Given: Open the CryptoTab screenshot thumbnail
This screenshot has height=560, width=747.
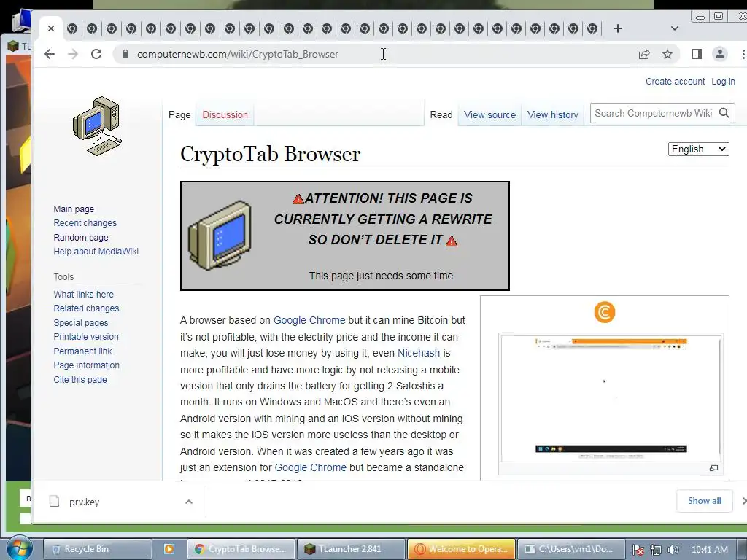Looking at the screenshot, I should click(x=611, y=398).
